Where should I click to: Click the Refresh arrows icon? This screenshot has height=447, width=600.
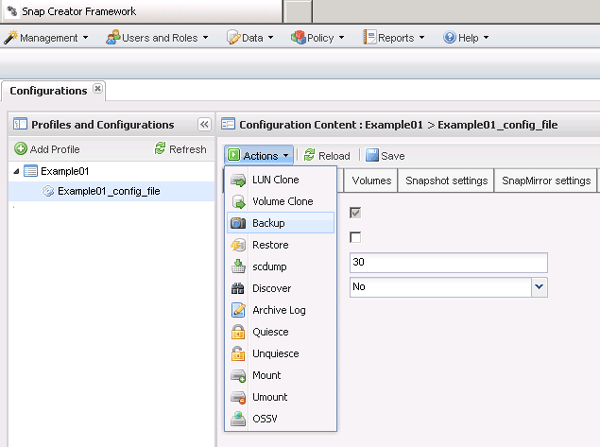[x=160, y=148]
